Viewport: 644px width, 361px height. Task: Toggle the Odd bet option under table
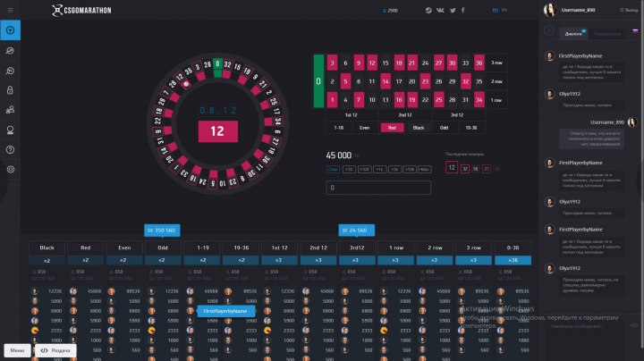444,128
